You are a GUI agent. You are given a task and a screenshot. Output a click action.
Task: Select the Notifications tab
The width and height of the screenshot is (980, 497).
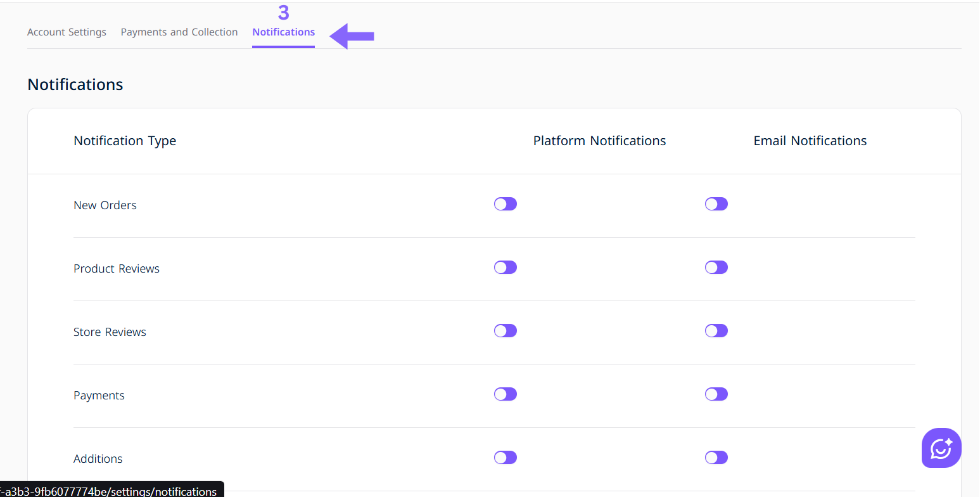pos(283,32)
